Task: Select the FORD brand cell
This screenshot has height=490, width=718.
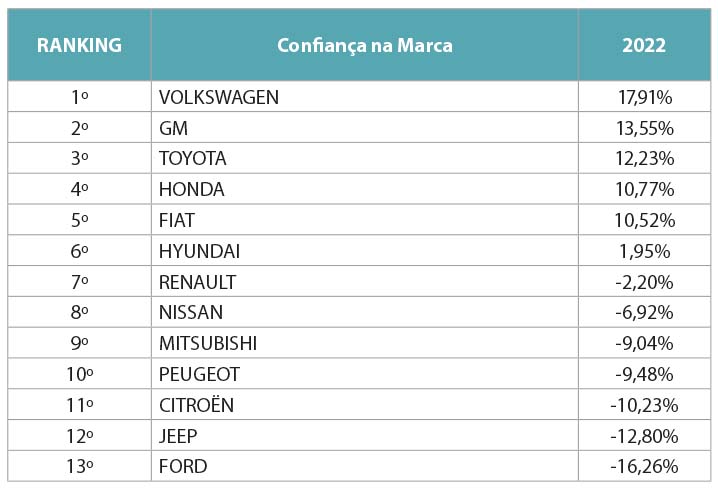Action: point(183,466)
